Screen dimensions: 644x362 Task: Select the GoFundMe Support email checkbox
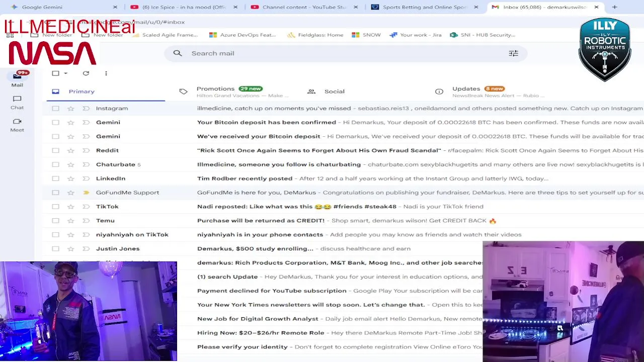point(55,193)
